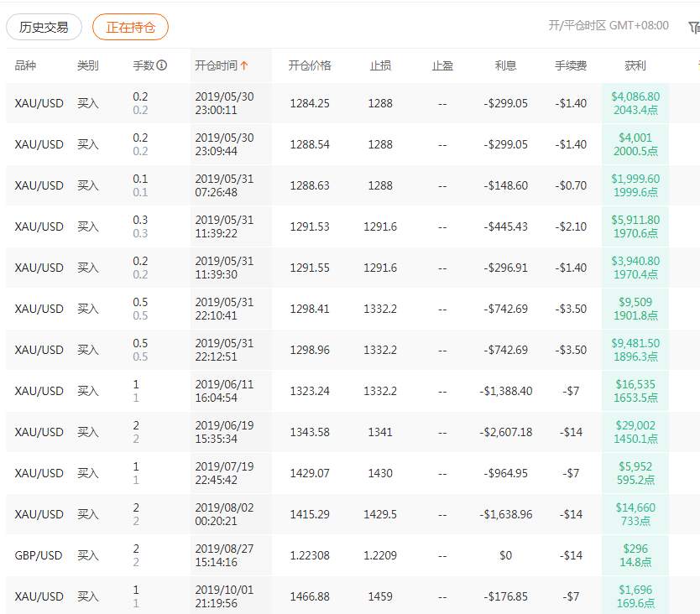Click the 获利 column header
This screenshot has width=700, height=614.
click(x=635, y=65)
